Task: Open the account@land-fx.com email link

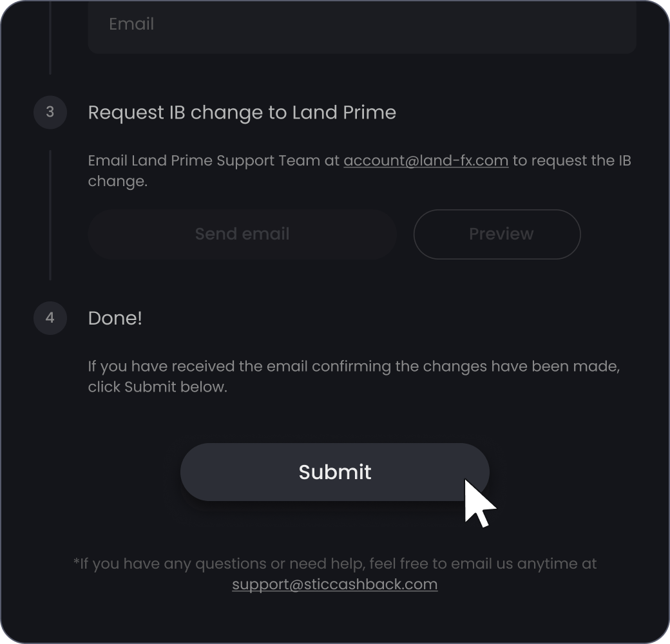Action: click(426, 160)
